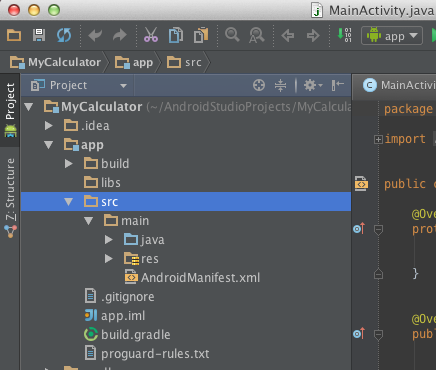436x370 pixels.
Task: Open the app run configuration dropdown
Action: [x=392, y=36]
